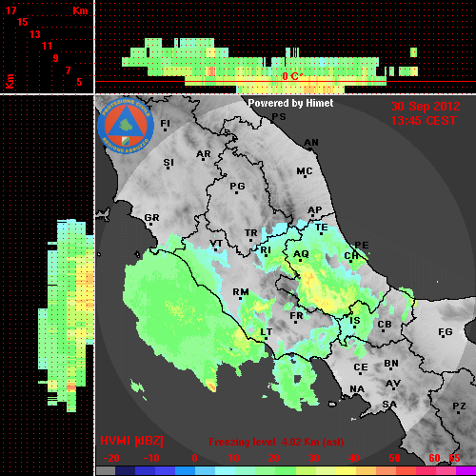Click the VT city label on map

tap(216, 244)
